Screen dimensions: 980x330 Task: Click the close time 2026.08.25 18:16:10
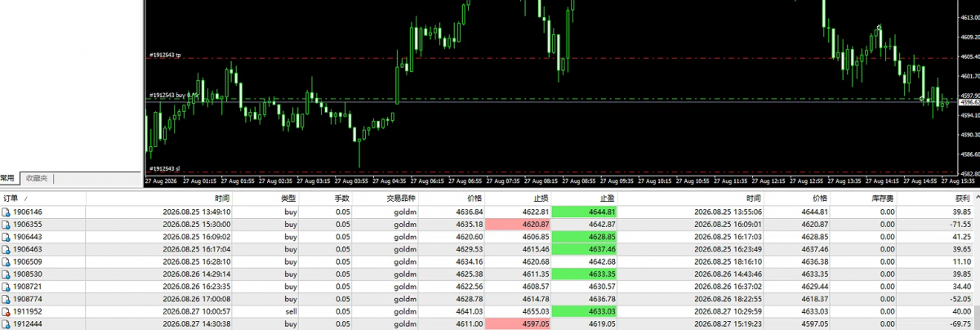[728, 261]
